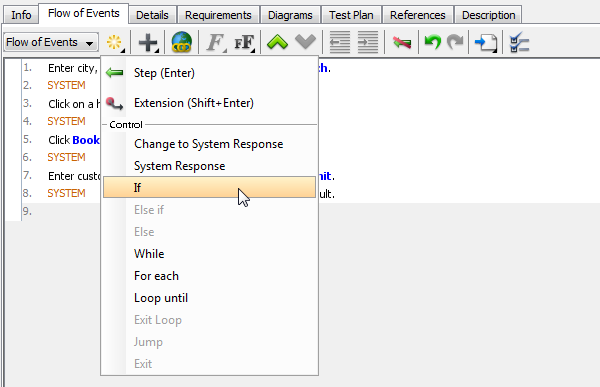Open the Details tab

pyautogui.click(x=152, y=15)
